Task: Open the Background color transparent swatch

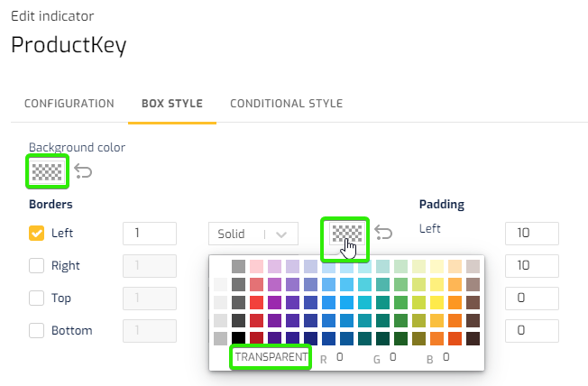Action: click(x=47, y=171)
